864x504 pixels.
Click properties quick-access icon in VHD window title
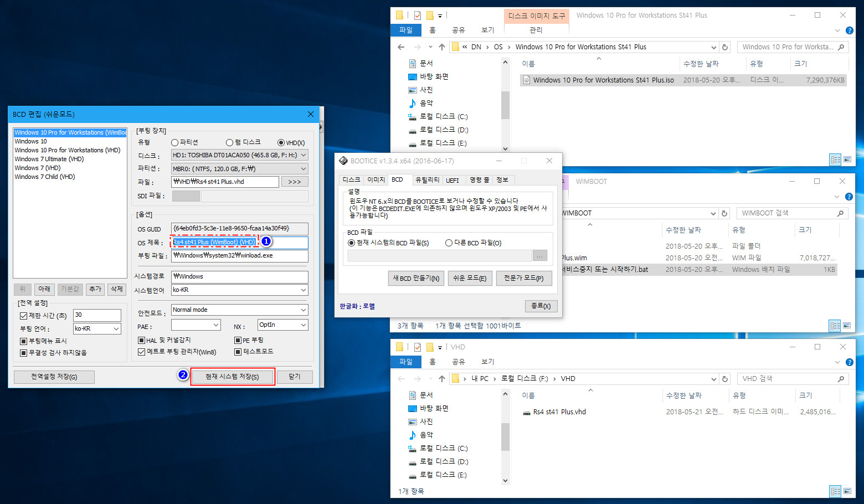(x=417, y=347)
